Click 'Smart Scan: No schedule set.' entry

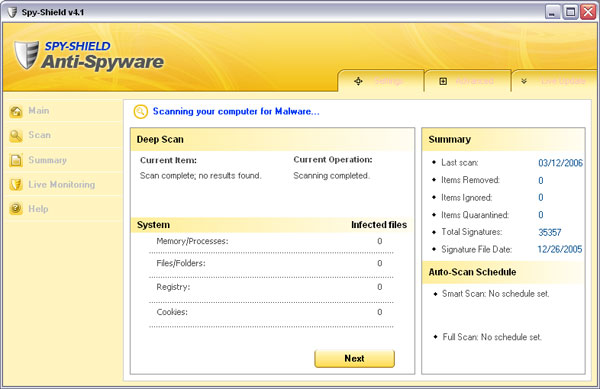[x=496, y=294]
